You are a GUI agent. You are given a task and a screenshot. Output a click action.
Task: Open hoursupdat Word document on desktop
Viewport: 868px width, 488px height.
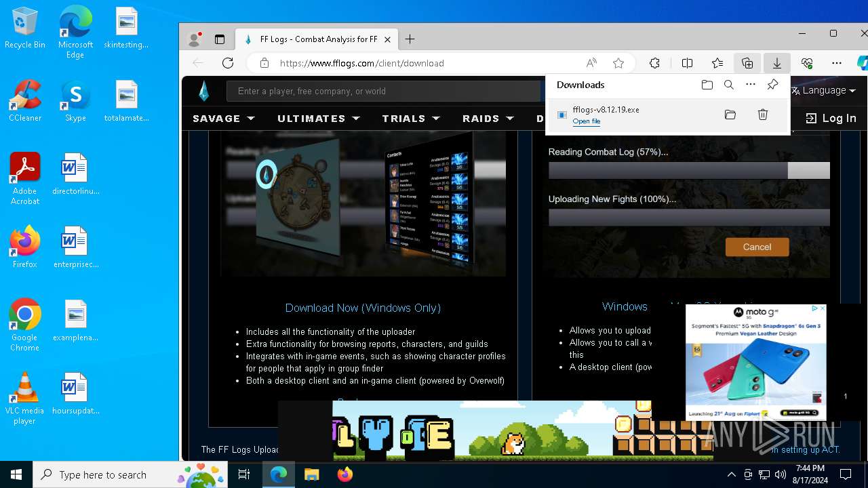pyautogui.click(x=75, y=394)
